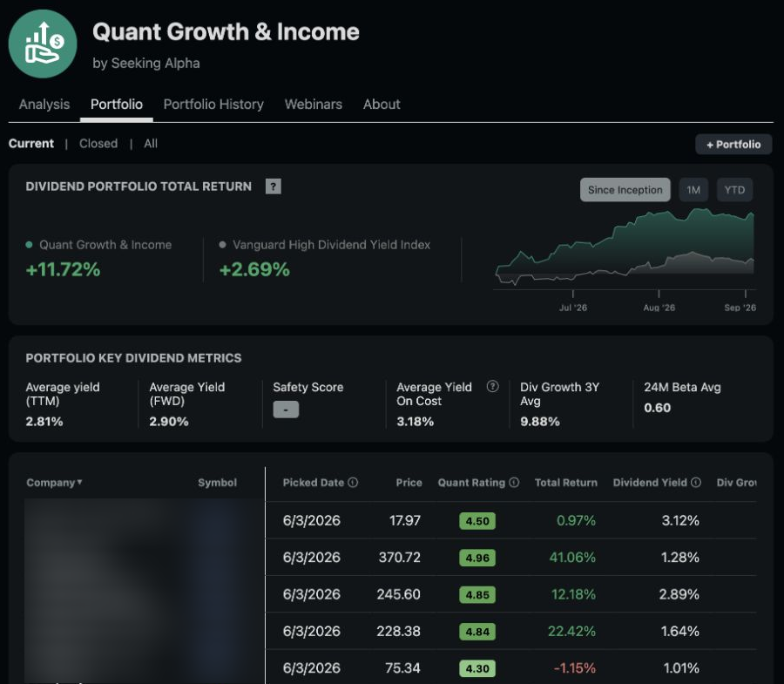
Task: Show All positions filter
Action: (151, 144)
